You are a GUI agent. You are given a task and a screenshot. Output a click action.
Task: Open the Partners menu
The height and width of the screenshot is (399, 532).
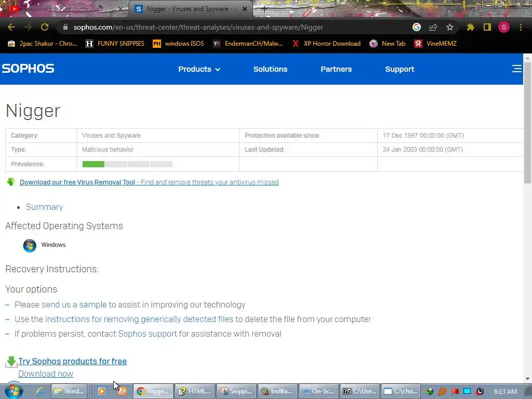(336, 69)
